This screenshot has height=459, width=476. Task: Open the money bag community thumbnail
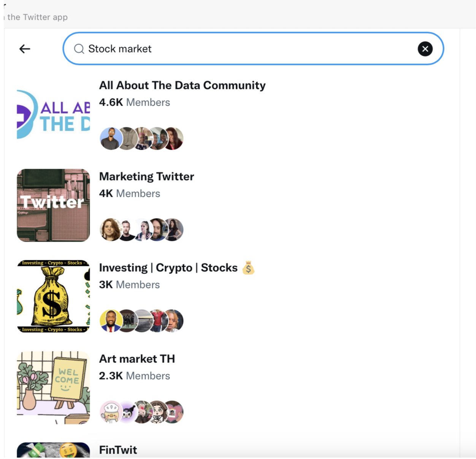click(x=53, y=296)
